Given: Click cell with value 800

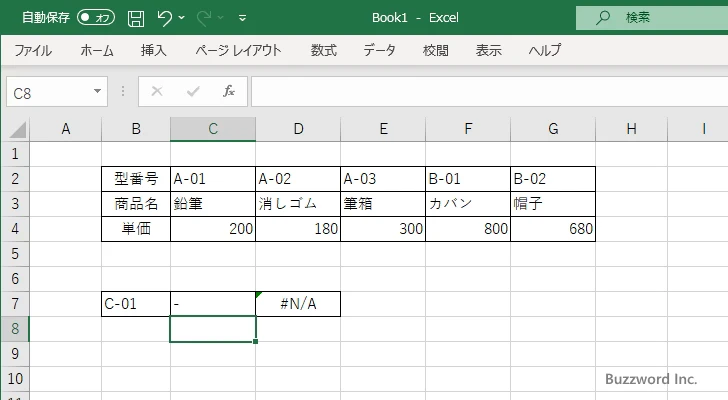Looking at the screenshot, I should coord(468,229).
